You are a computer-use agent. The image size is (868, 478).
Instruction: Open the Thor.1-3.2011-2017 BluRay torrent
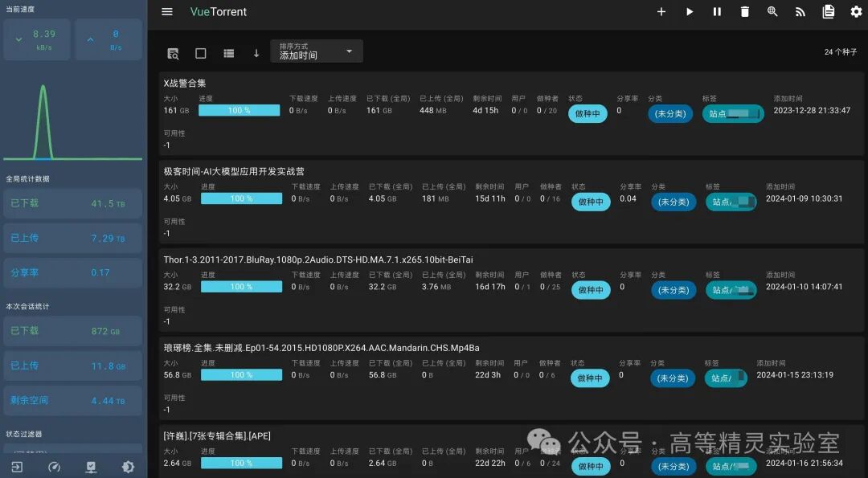pyautogui.click(x=318, y=259)
